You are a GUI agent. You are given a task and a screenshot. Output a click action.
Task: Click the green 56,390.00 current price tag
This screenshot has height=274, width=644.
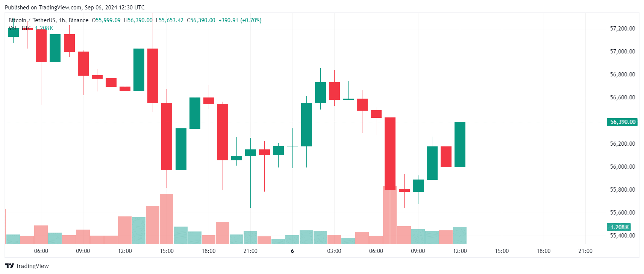[x=622, y=122]
